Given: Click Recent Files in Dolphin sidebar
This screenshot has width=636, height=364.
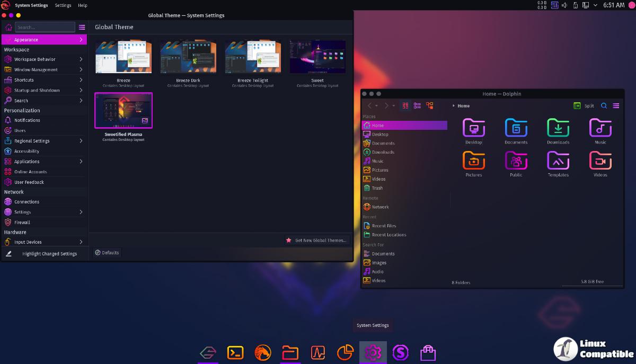Looking at the screenshot, I should coord(384,226).
